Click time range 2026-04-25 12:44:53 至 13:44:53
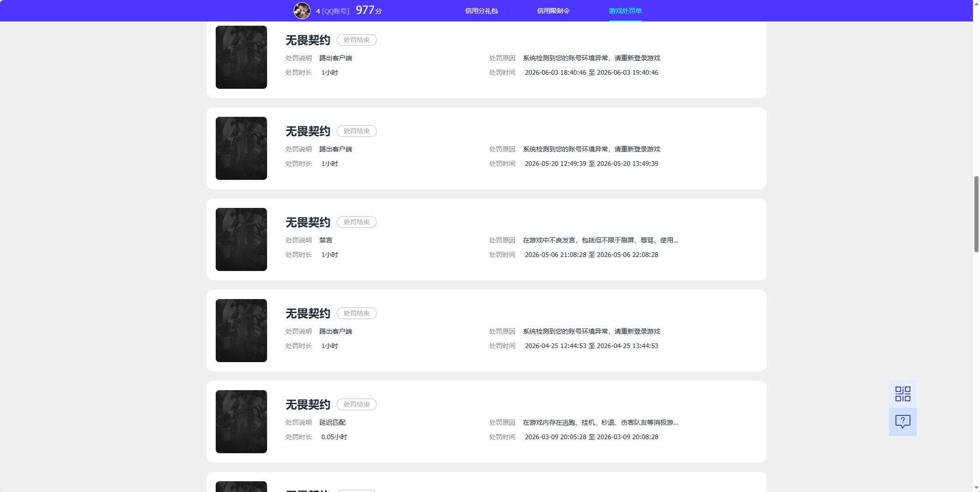 [592, 346]
